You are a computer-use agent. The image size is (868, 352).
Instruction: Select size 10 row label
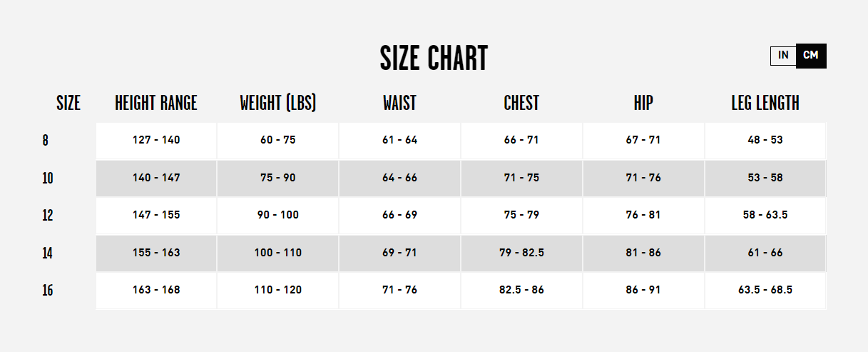coord(48,178)
